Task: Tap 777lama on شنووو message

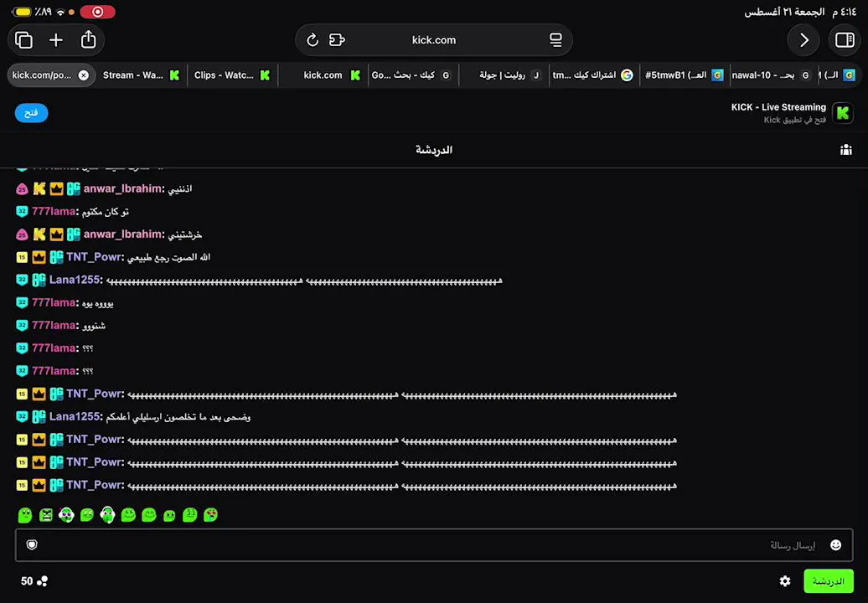Action: (x=54, y=325)
